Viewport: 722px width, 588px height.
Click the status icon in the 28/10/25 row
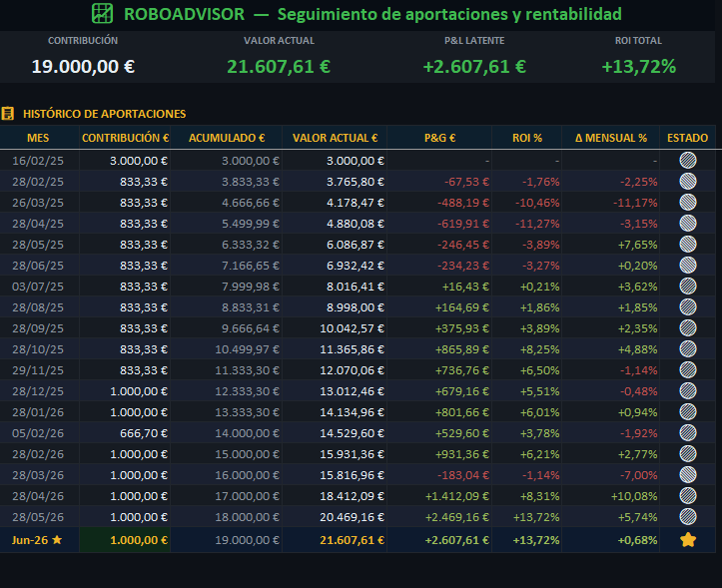click(688, 349)
